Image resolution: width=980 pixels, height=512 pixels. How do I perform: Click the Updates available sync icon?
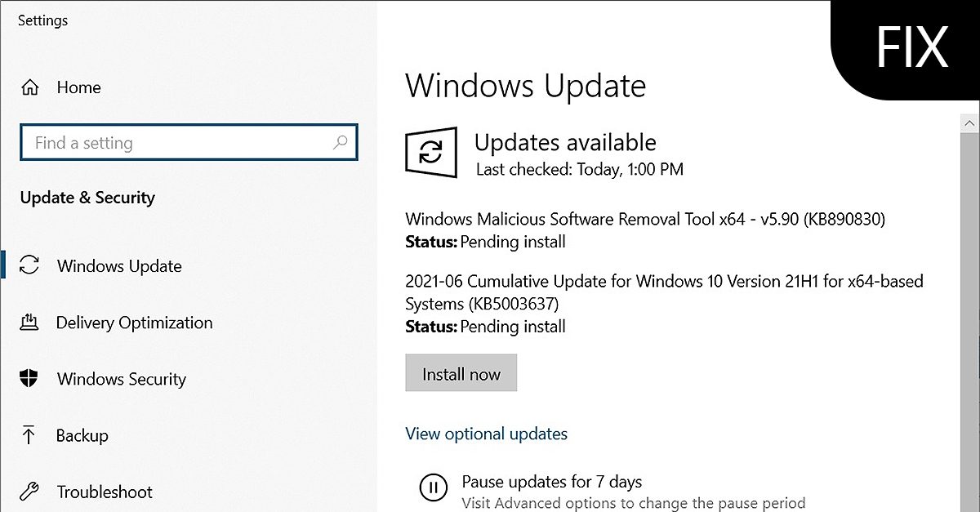(430, 153)
